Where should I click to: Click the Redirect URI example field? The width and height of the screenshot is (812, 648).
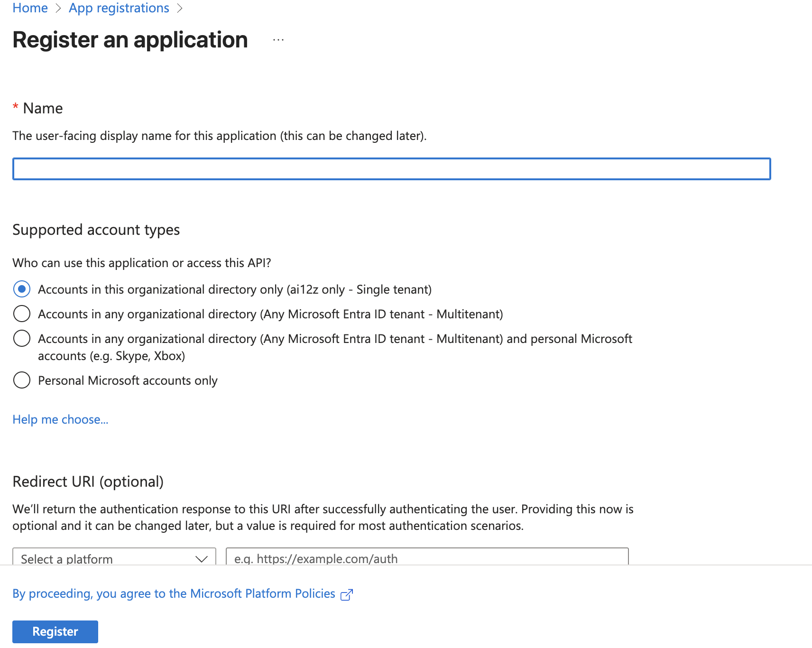[427, 558]
